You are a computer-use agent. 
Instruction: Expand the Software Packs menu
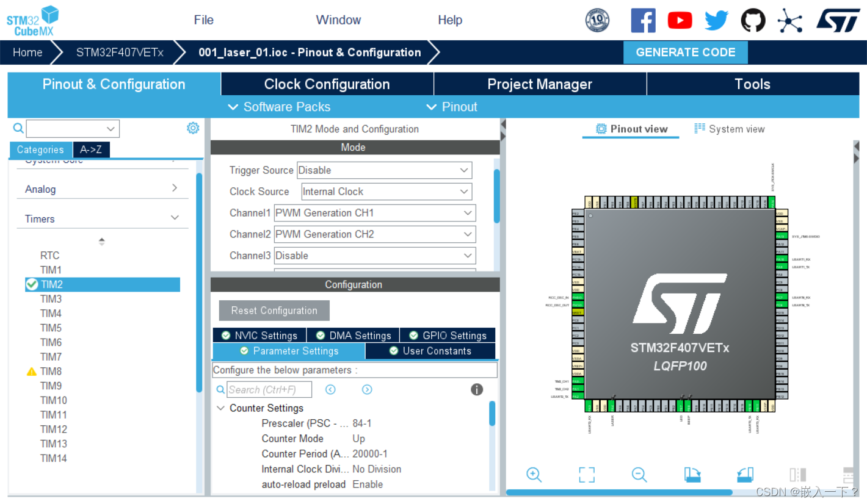[x=279, y=107]
